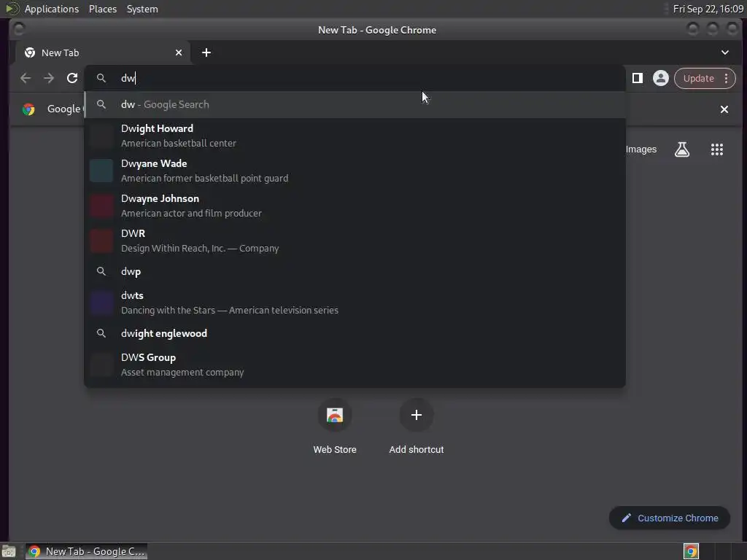Open the profile avatar menu
The height and width of the screenshot is (560, 747).
click(x=660, y=78)
